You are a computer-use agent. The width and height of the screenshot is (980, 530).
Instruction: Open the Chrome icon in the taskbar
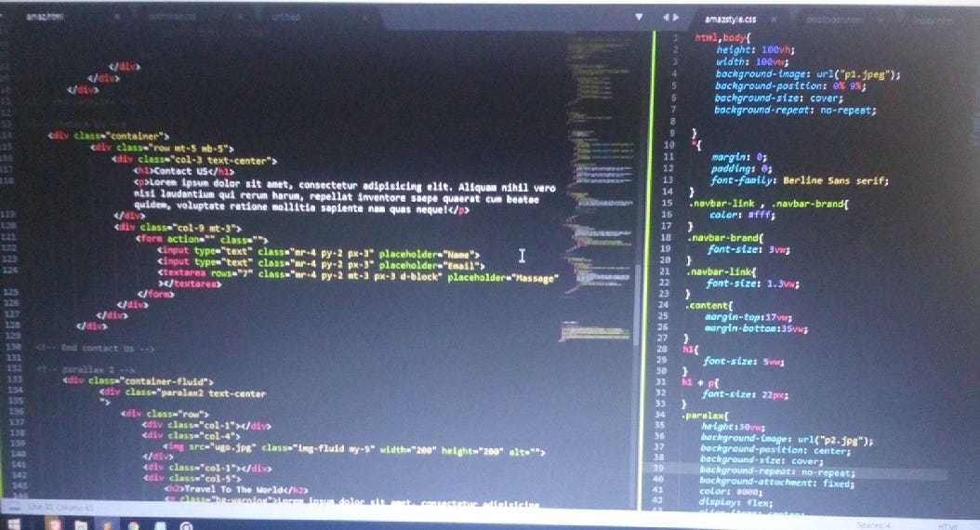(134, 525)
